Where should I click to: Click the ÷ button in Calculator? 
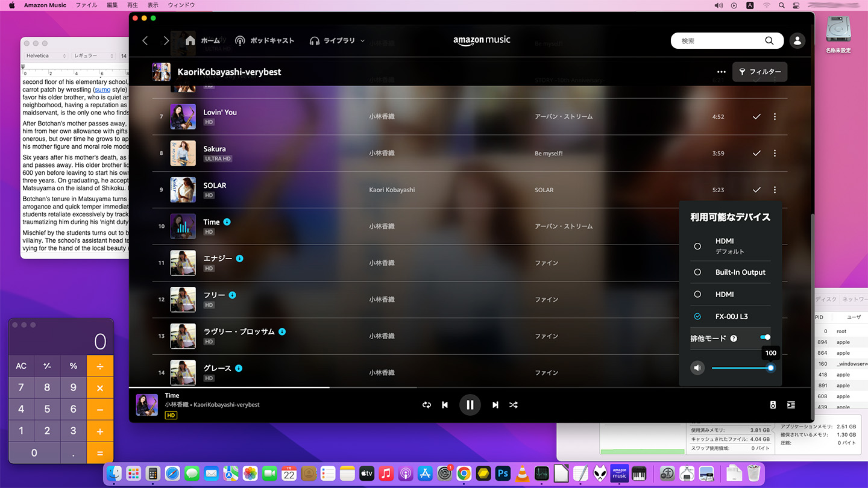click(x=100, y=366)
